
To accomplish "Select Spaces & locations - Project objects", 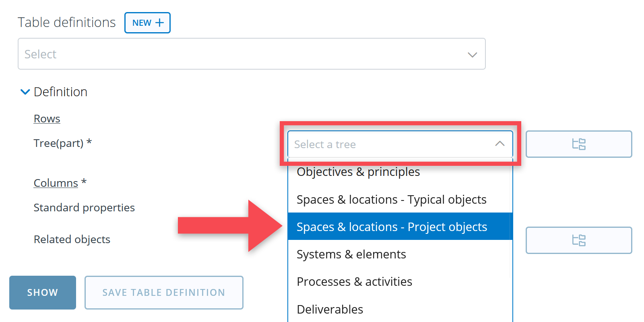I will (x=392, y=227).
